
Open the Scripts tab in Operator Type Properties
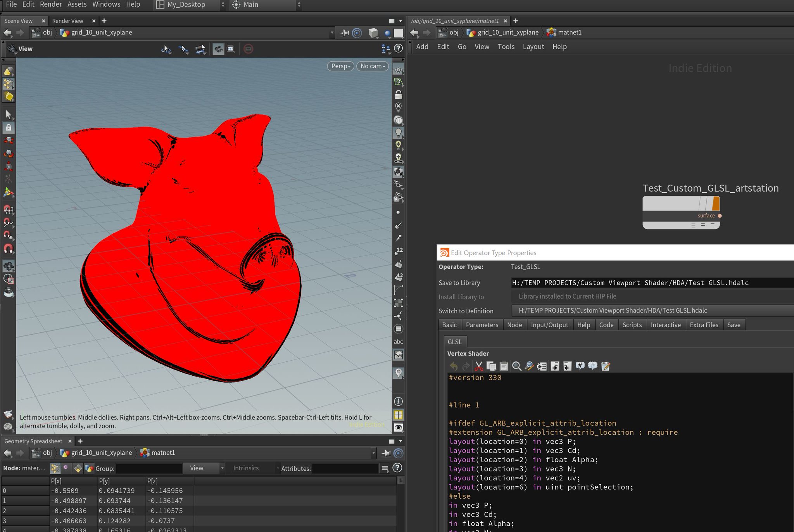[x=632, y=325]
